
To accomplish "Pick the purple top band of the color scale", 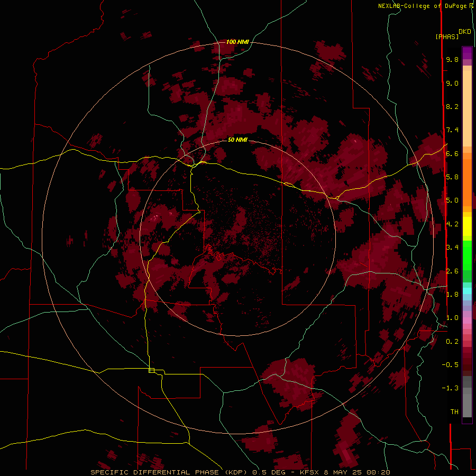I will (x=467, y=53).
